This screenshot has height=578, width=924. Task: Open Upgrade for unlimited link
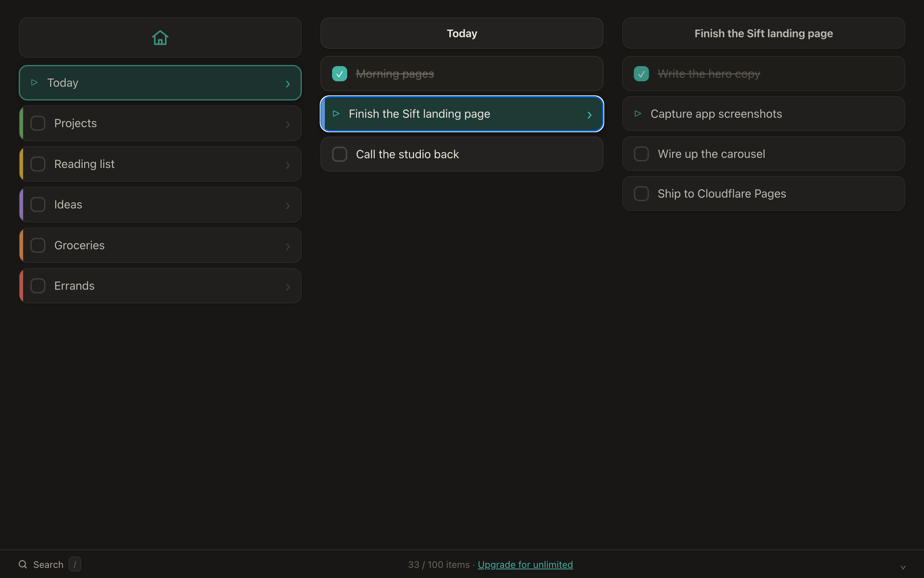pyautogui.click(x=526, y=565)
